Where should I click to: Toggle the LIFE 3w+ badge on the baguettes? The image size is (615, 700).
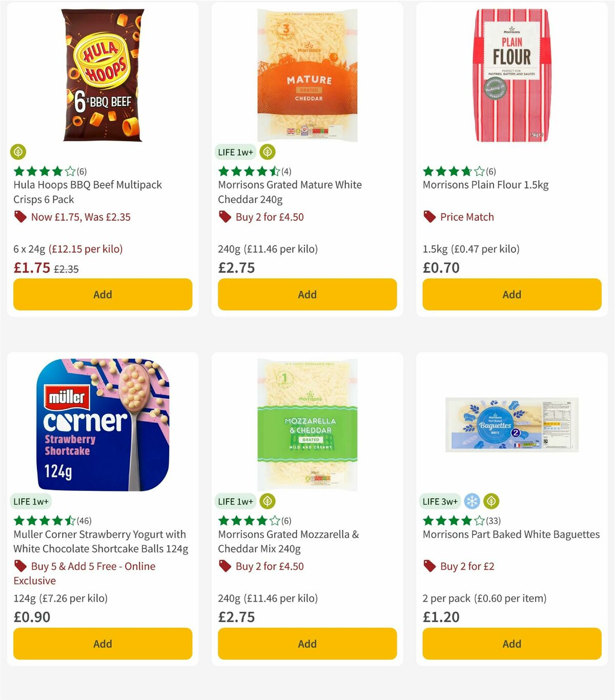(x=441, y=501)
